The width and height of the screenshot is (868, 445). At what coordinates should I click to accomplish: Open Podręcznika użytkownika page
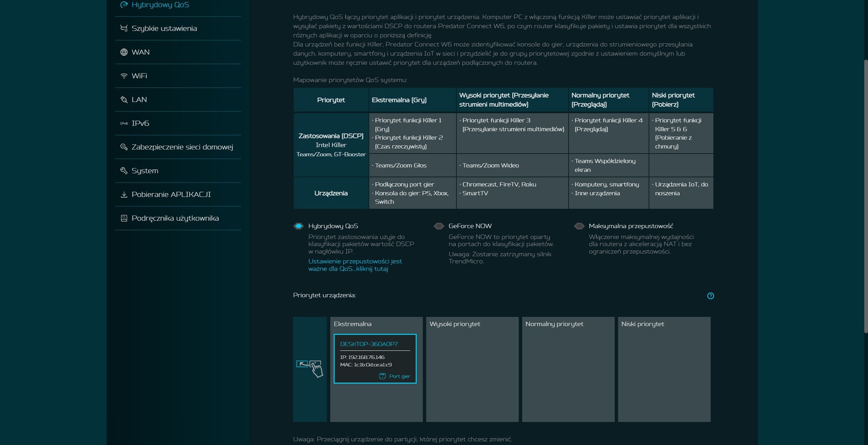pyautogui.click(x=178, y=218)
